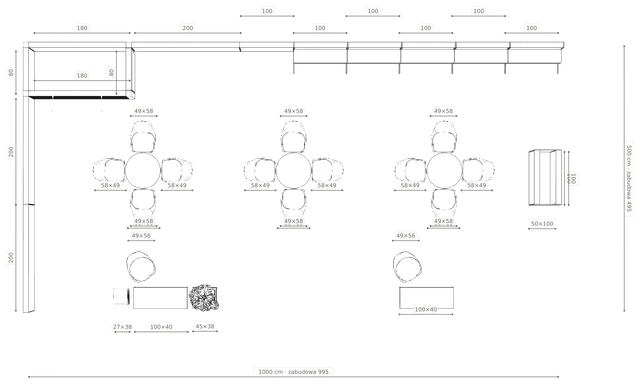This screenshot has width=640, height=384.
Task: Click the "100×40" label between 27×38 and 45×38
Action: 161,327
